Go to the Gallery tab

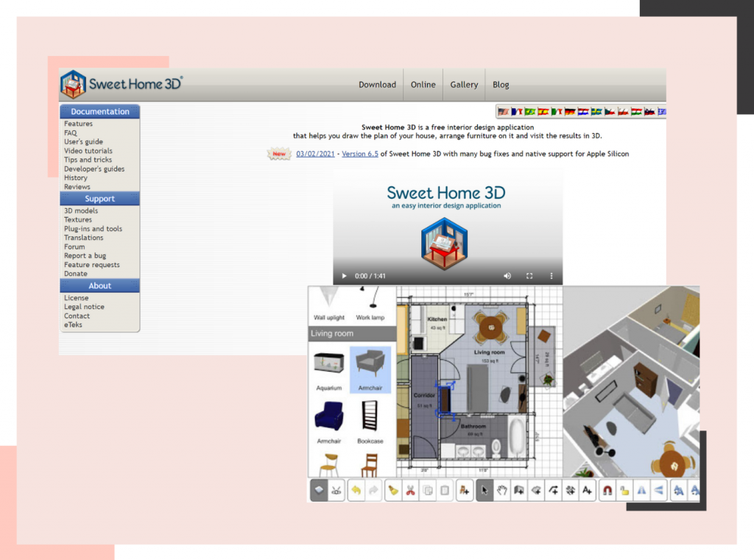coord(464,85)
